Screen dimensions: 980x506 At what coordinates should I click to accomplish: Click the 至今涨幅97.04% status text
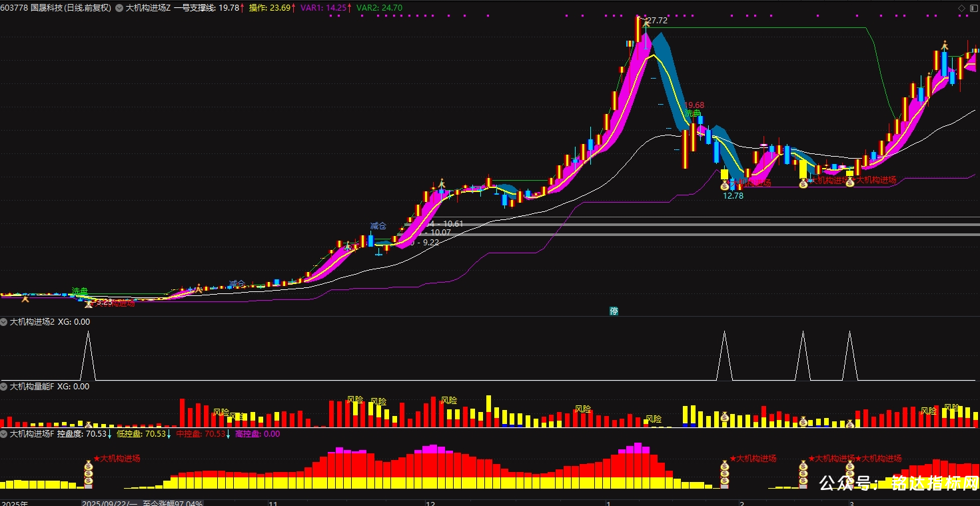[x=173, y=503]
